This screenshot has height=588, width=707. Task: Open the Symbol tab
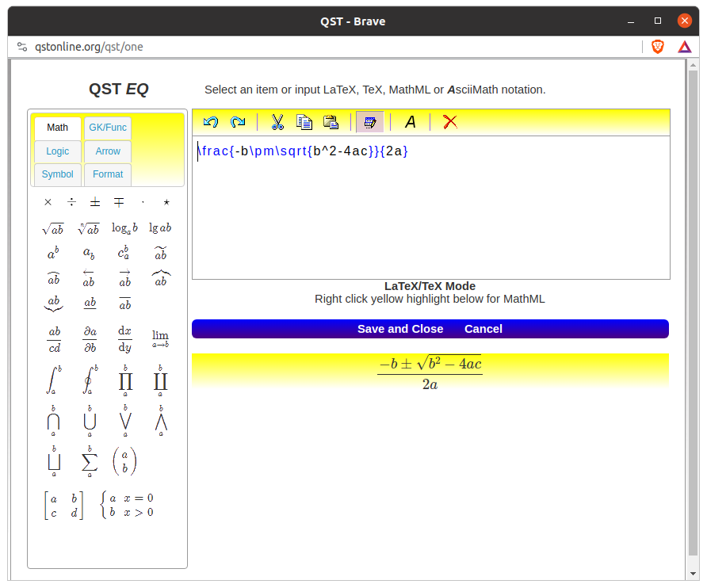tap(58, 174)
